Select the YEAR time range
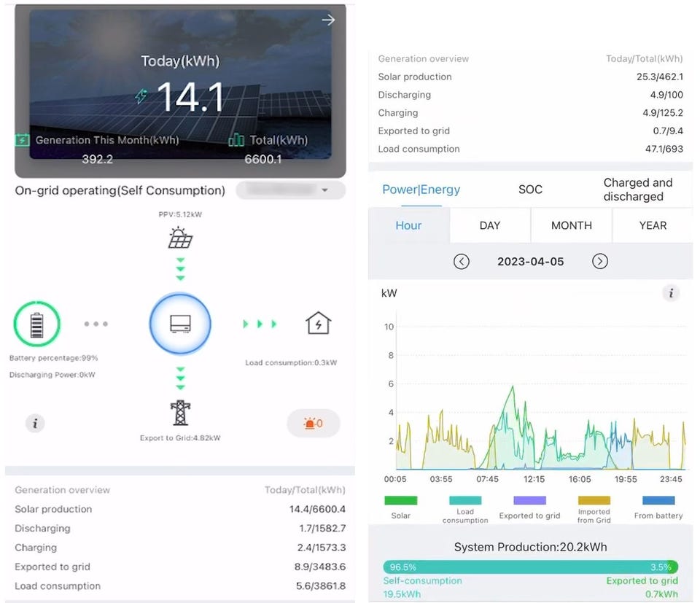Image resolution: width=700 pixels, height=603 pixels. coord(653,225)
